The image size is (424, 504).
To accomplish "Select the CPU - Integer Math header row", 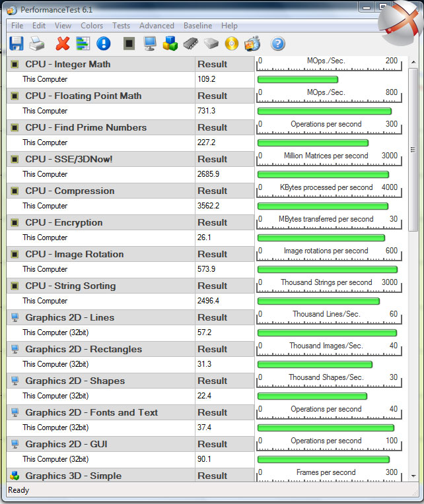I will 130,64.
